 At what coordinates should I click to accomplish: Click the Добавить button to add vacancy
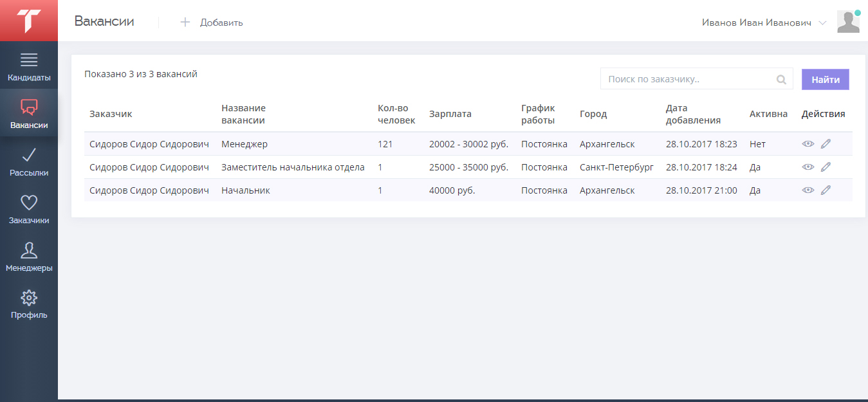tap(211, 23)
